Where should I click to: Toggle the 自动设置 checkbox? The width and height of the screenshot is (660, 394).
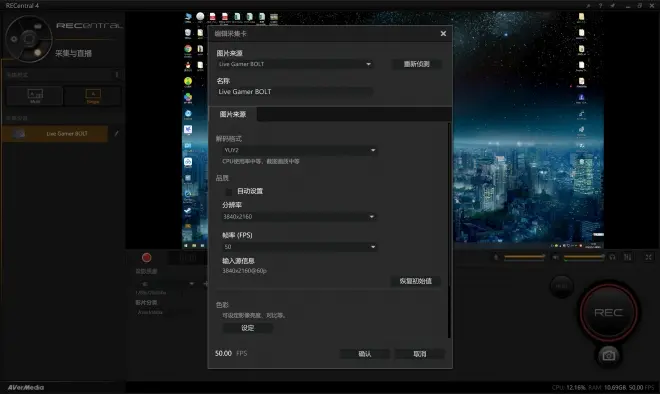[x=229, y=192]
